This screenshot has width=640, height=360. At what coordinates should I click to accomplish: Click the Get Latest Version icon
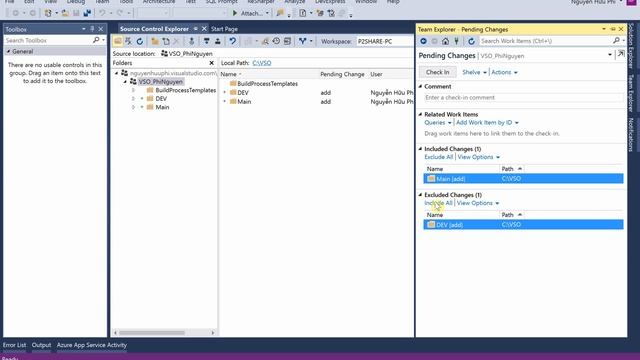pos(191,41)
